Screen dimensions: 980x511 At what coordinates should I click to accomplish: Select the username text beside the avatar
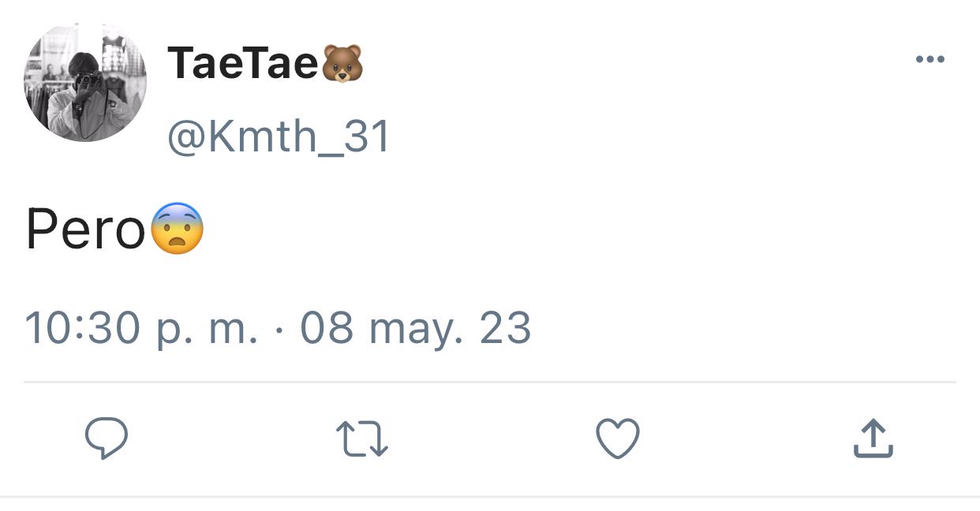[x=279, y=138]
